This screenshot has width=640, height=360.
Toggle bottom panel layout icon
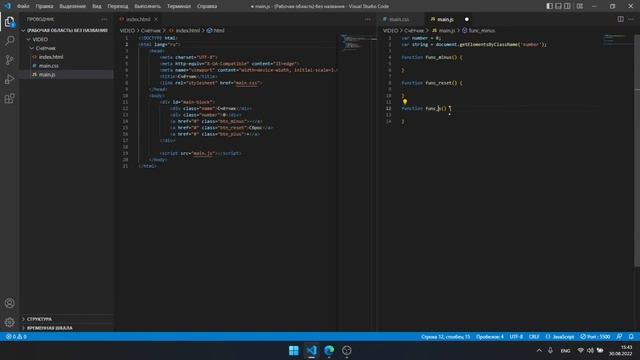point(558,6)
